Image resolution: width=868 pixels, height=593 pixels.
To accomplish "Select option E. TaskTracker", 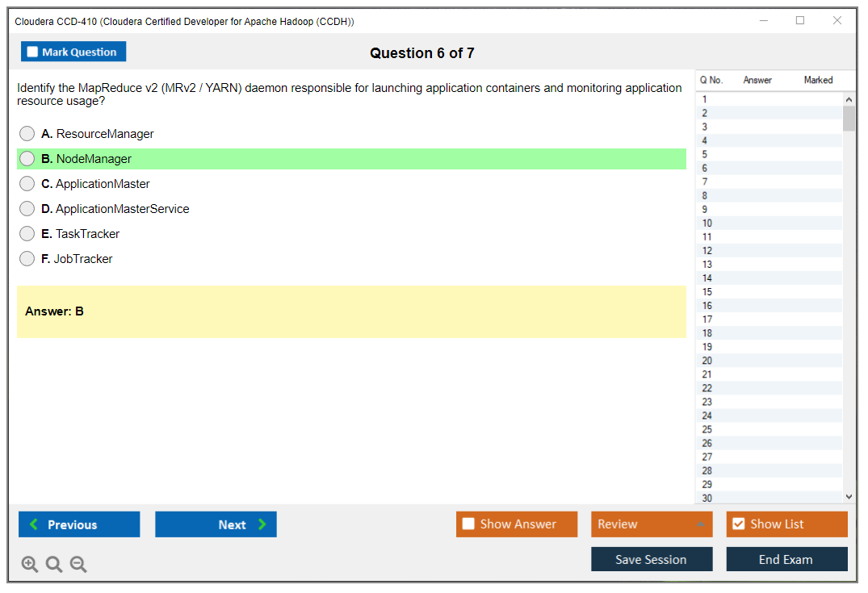I will point(27,234).
